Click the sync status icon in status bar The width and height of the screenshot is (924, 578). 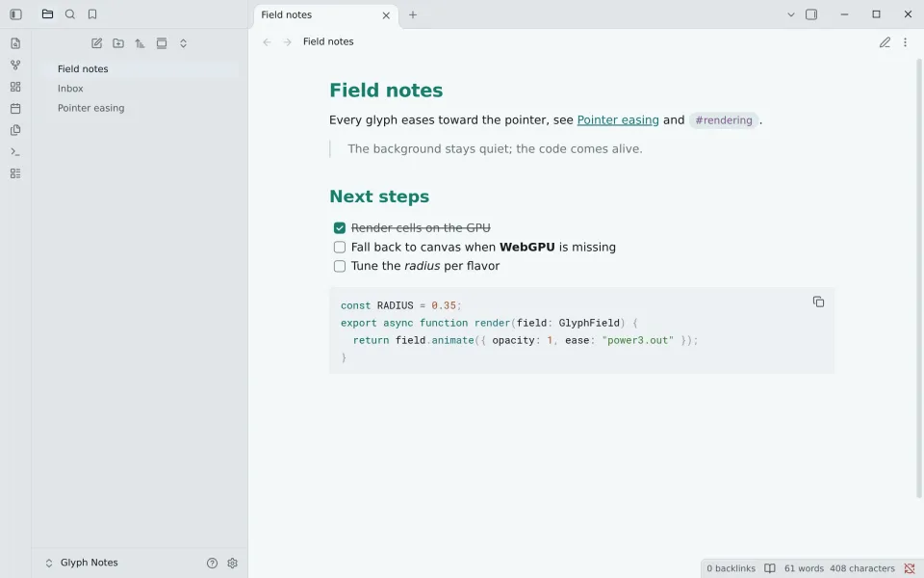click(x=910, y=568)
